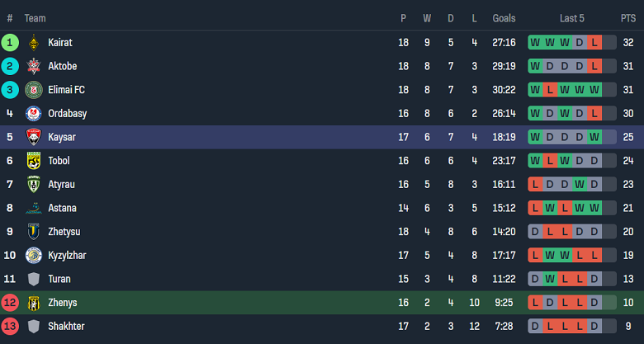Click the Ordabasy team crest

point(34,114)
